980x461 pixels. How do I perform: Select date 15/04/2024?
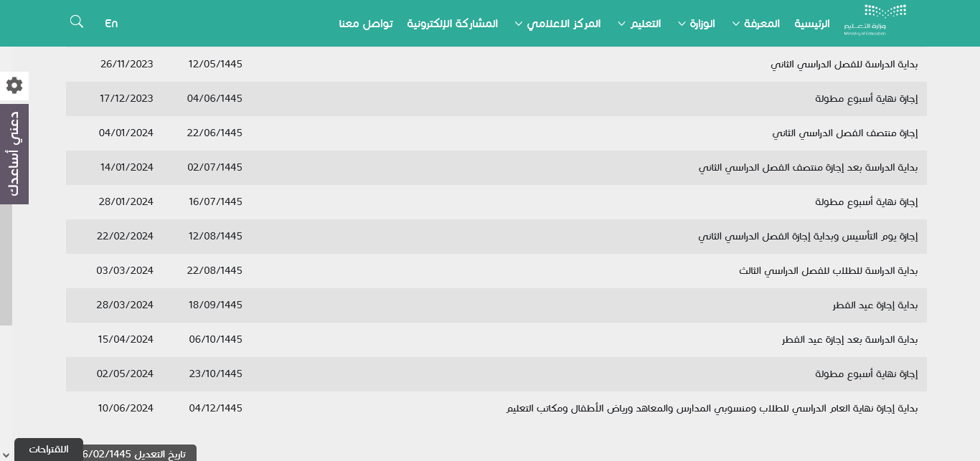tap(126, 339)
